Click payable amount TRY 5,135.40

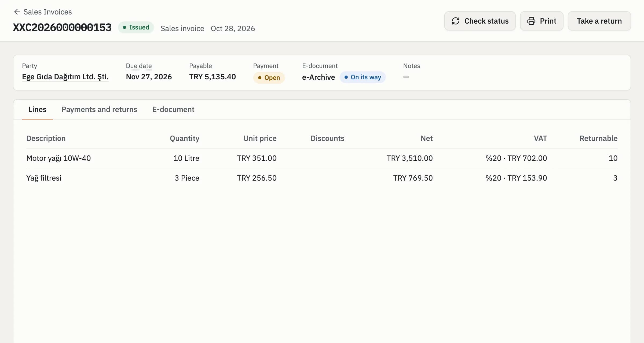[x=213, y=77]
